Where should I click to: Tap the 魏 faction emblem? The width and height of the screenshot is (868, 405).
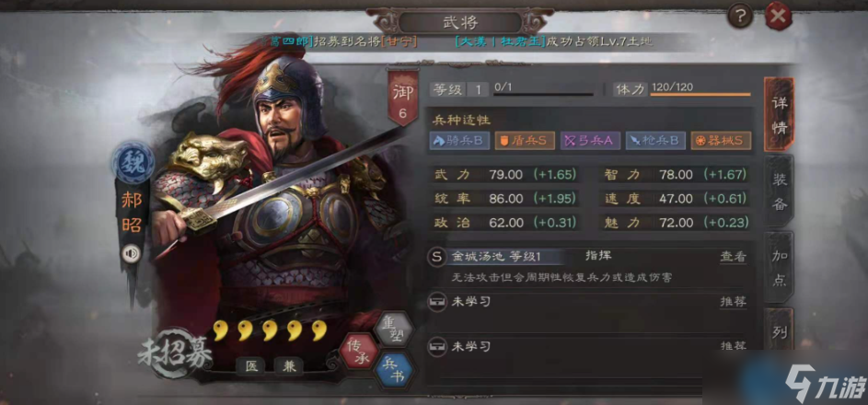pos(133,162)
